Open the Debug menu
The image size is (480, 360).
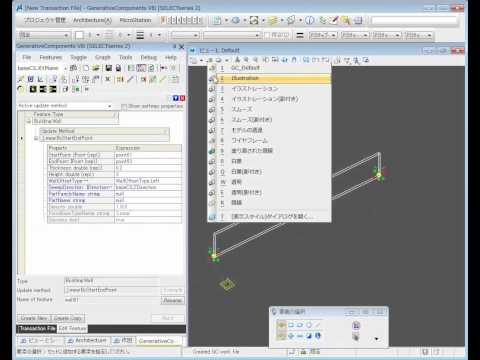tap(149, 57)
